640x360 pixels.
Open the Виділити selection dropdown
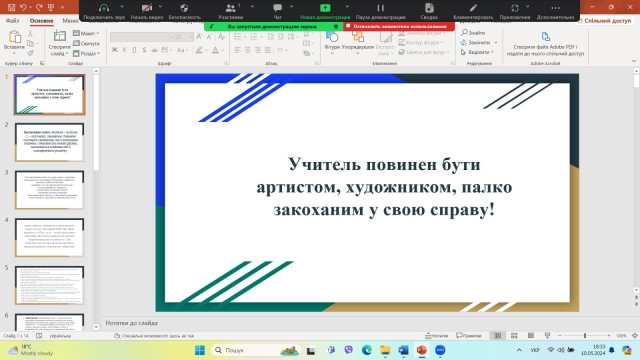(478, 52)
